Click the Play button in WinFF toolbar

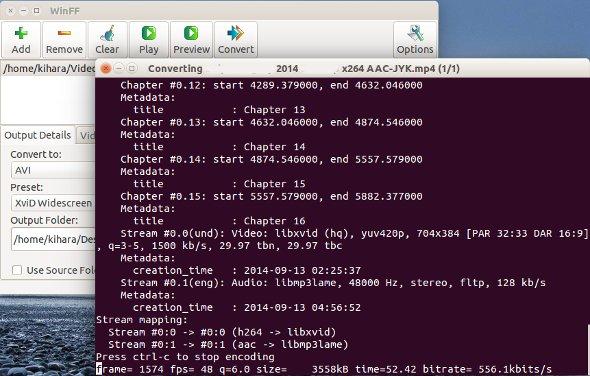click(x=149, y=40)
